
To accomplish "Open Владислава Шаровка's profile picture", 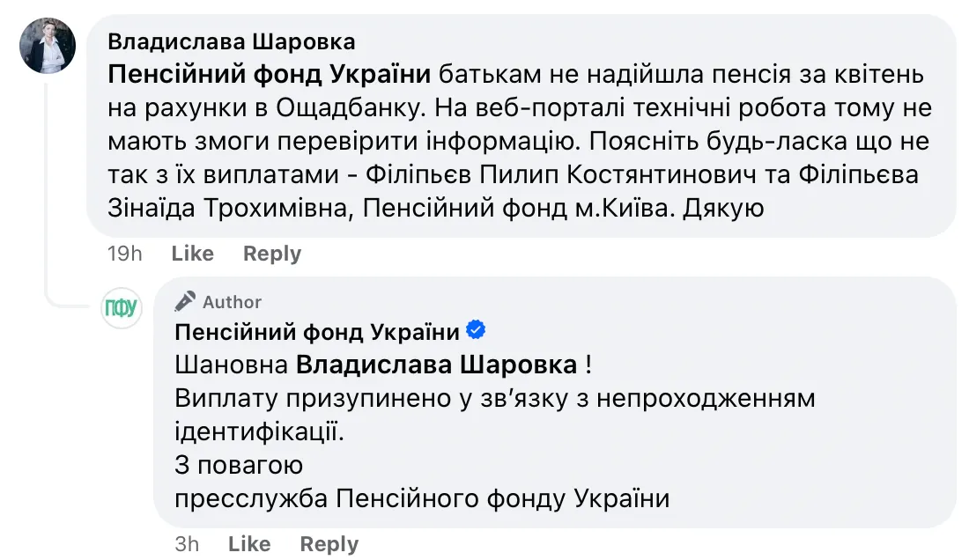I will tap(47, 47).
